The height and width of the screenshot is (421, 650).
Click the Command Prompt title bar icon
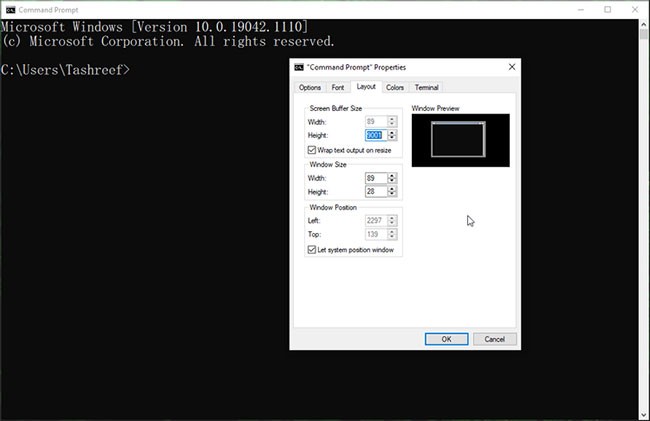click(9, 9)
